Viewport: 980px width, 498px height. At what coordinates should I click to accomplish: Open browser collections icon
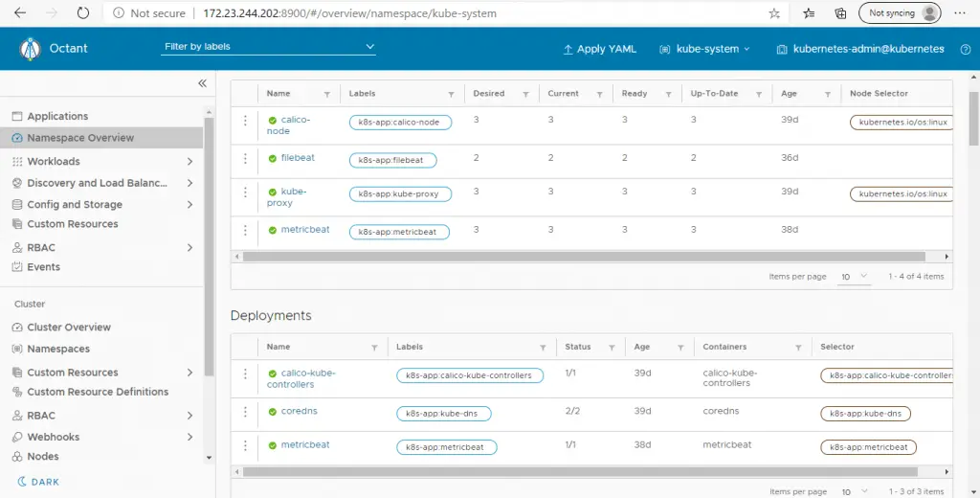click(x=840, y=13)
